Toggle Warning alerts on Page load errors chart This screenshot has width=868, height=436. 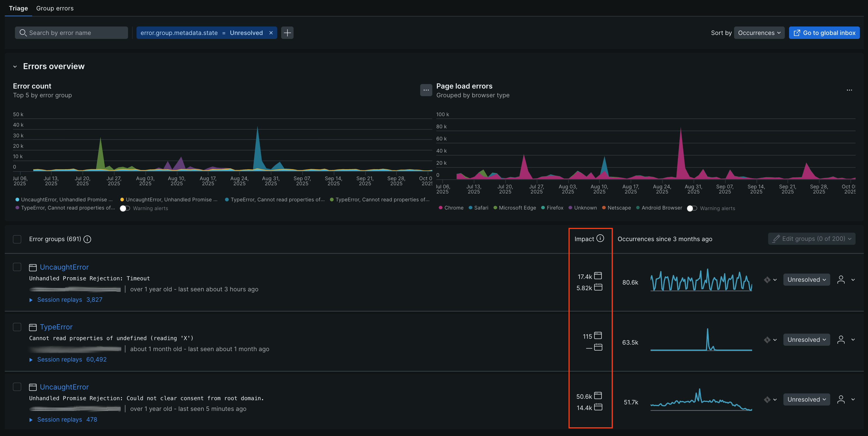pos(692,208)
